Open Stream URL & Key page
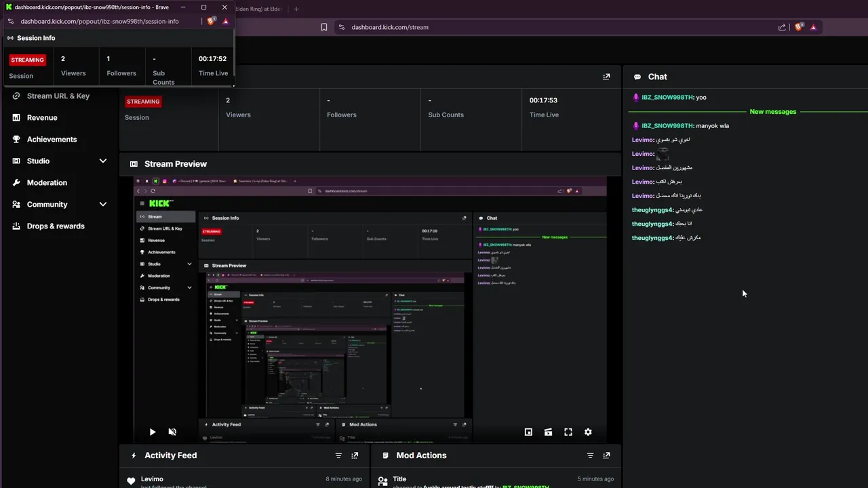This screenshot has height=488, width=868. (58, 96)
